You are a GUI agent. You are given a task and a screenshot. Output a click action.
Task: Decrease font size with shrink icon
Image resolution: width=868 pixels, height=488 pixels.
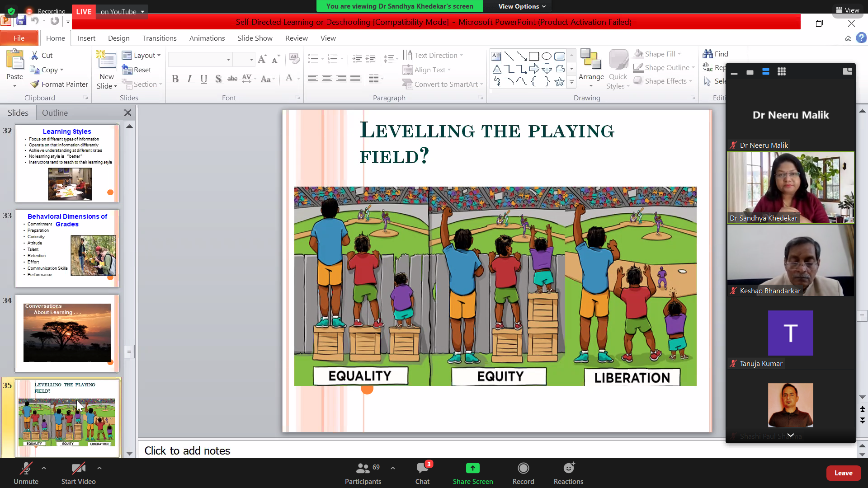[276, 59]
